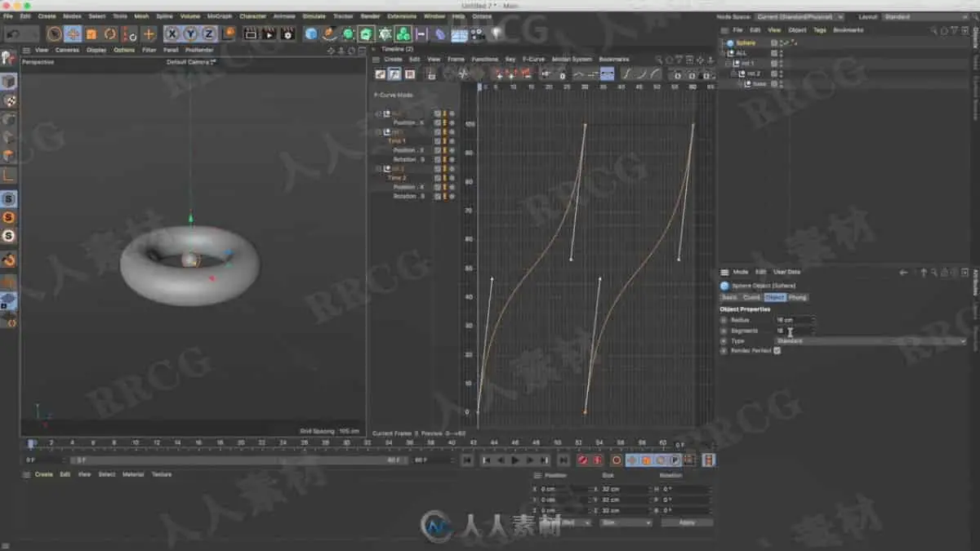Click timeline ruler frame 30 marker
Screen dimensions: 980x551
[586, 86]
